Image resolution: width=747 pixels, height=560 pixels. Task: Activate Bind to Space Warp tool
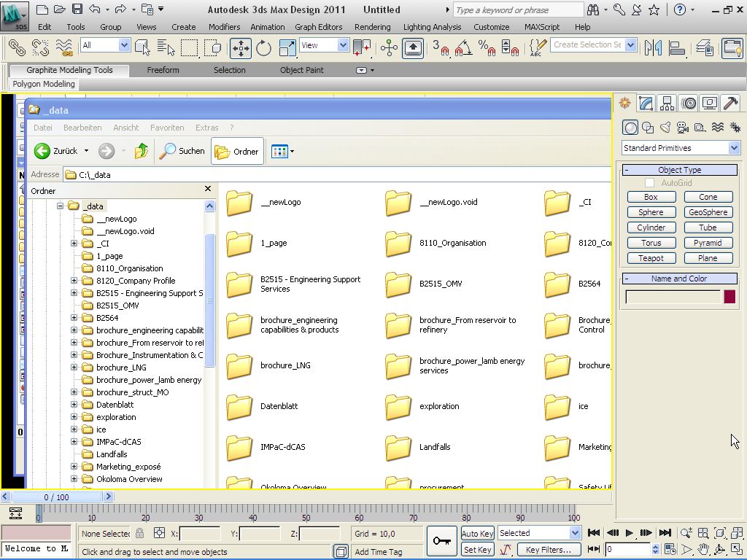(x=64, y=47)
